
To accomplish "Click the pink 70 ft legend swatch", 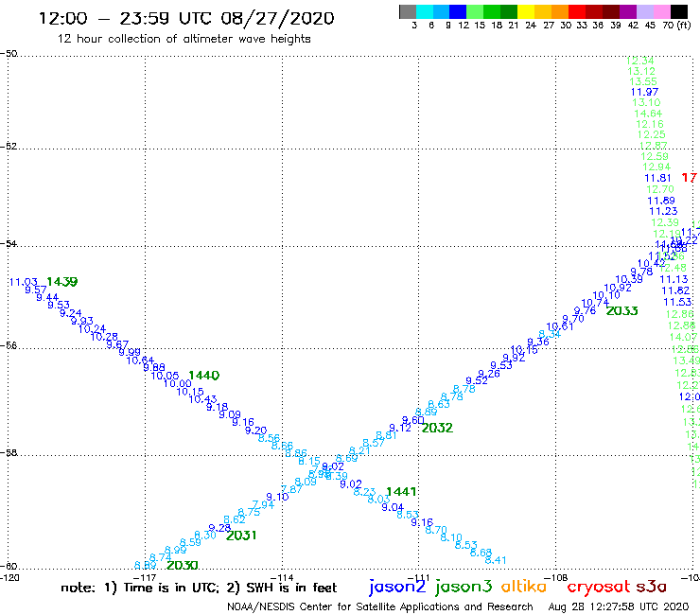I will [x=661, y=11].
